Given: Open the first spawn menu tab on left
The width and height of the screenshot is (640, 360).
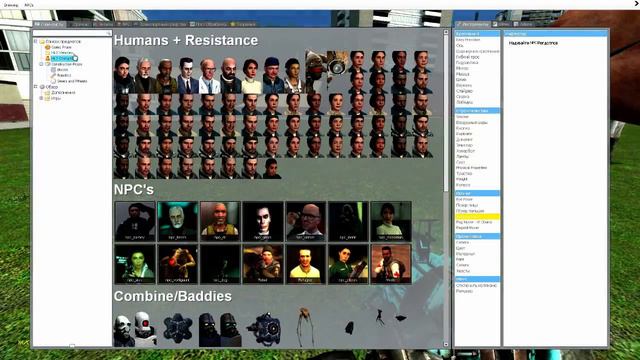Looking at the screenshot, I should coord(50,24).
